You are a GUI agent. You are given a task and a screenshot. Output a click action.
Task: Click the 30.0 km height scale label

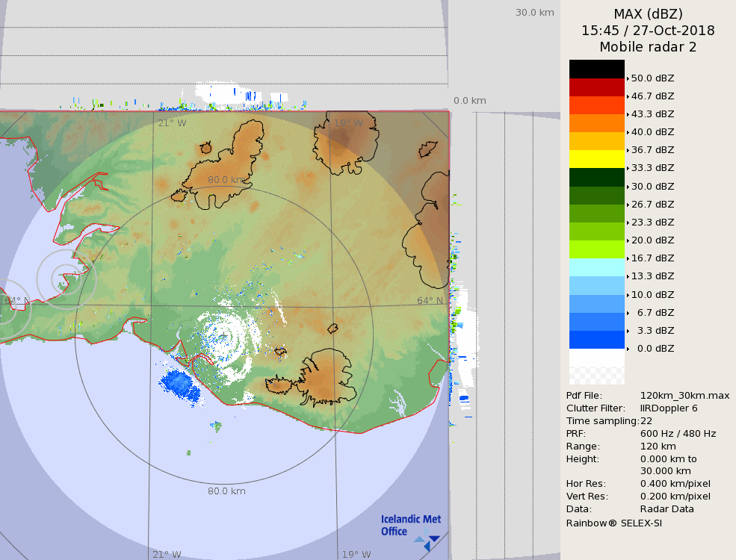(534, 13)
